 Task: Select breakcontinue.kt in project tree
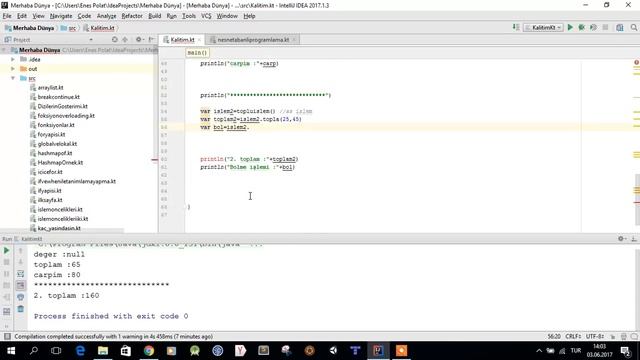point(58,97)
